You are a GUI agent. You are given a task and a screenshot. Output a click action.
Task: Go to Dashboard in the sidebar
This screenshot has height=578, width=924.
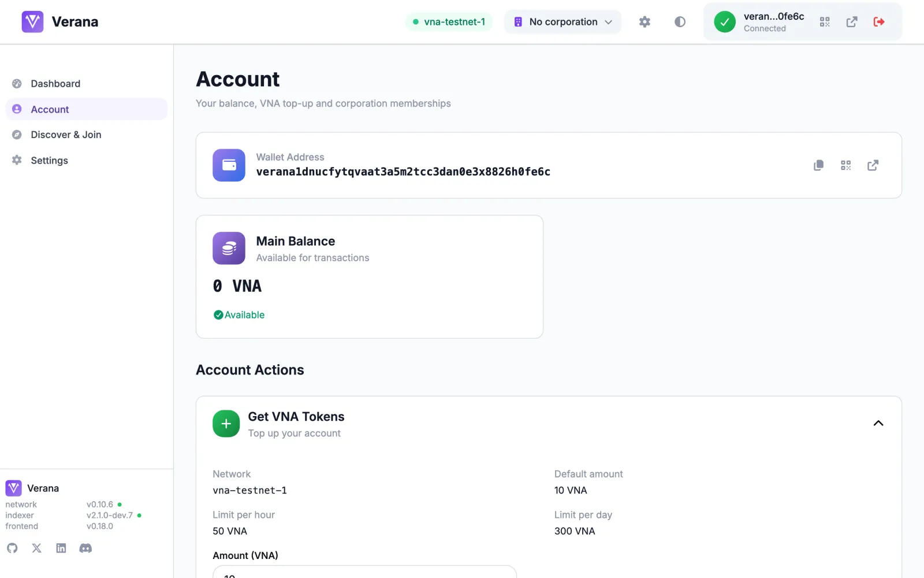tap(86, 84)
